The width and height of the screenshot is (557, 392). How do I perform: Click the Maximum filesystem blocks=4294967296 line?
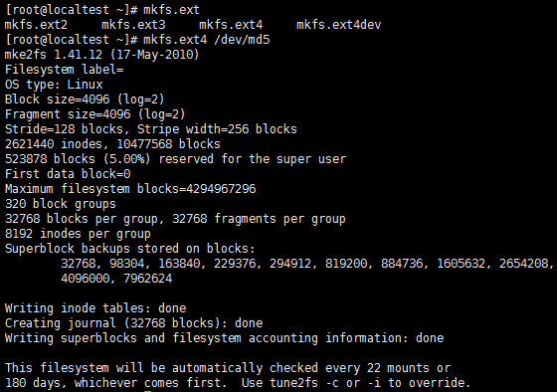[x=130, y=189]
